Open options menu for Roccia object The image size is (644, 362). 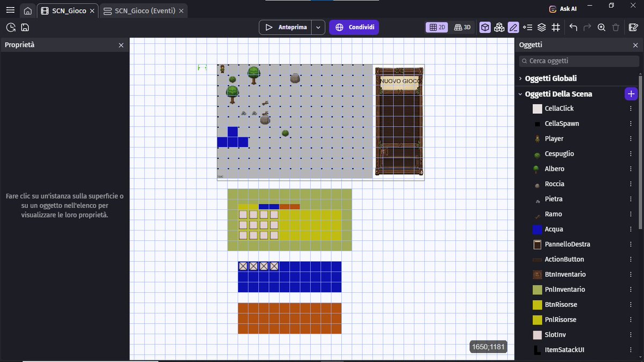pyautogui.click(x=631, y=184)
